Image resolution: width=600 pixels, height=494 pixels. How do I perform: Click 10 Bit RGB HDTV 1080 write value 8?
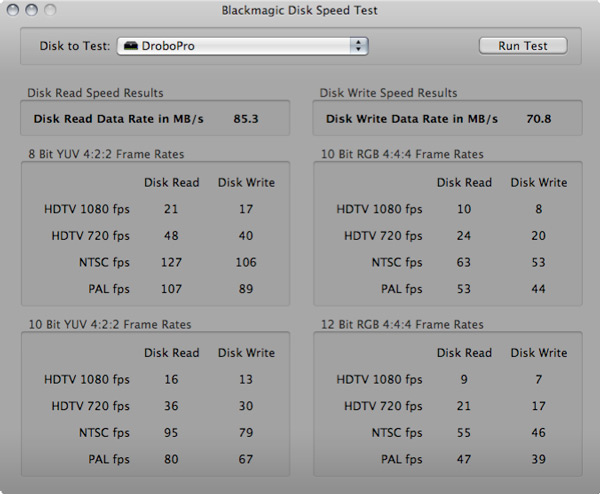coord(538,209)
